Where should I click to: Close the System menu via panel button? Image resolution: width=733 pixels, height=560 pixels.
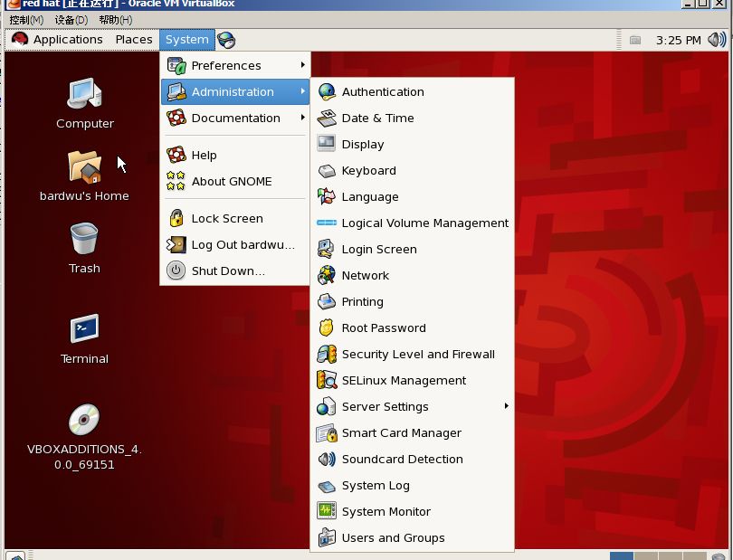tap(187, 40)
